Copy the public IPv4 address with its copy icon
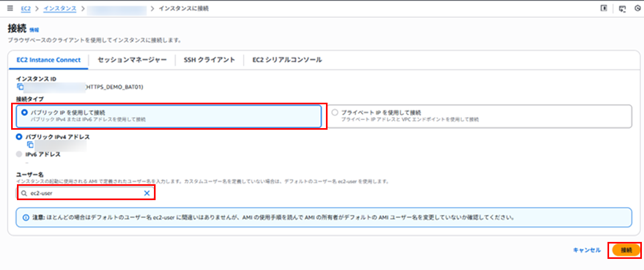644x270 pixels. tap(31, 145)
